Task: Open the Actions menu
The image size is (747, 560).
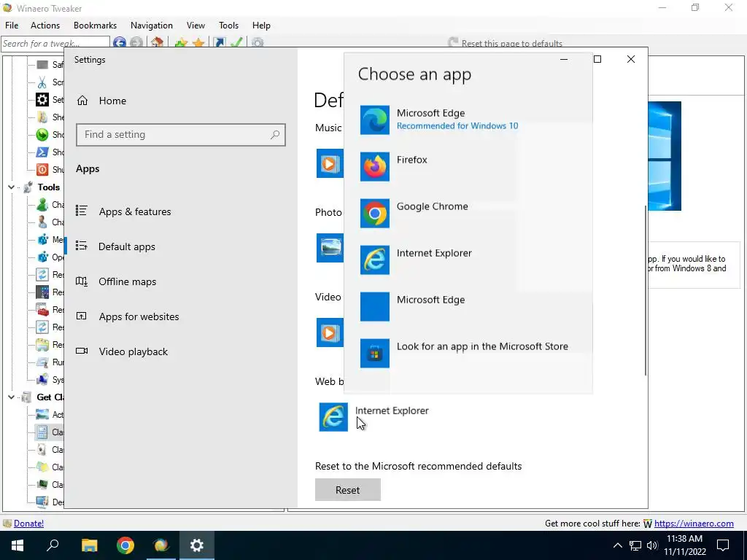Action: pos(45,26)
